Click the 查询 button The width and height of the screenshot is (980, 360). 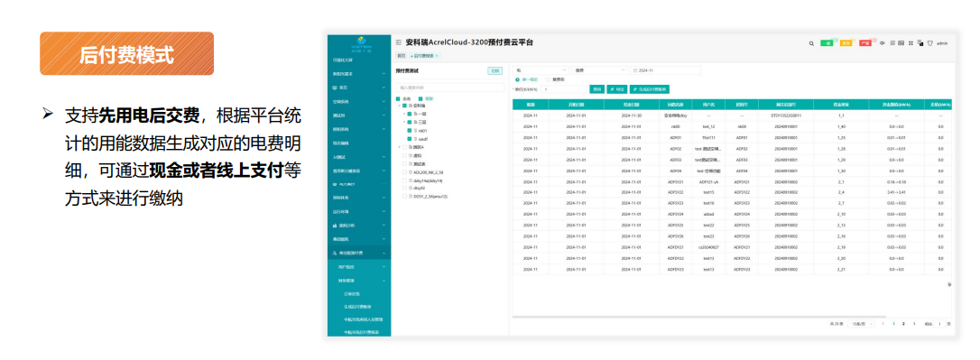[x=596, y=89]
